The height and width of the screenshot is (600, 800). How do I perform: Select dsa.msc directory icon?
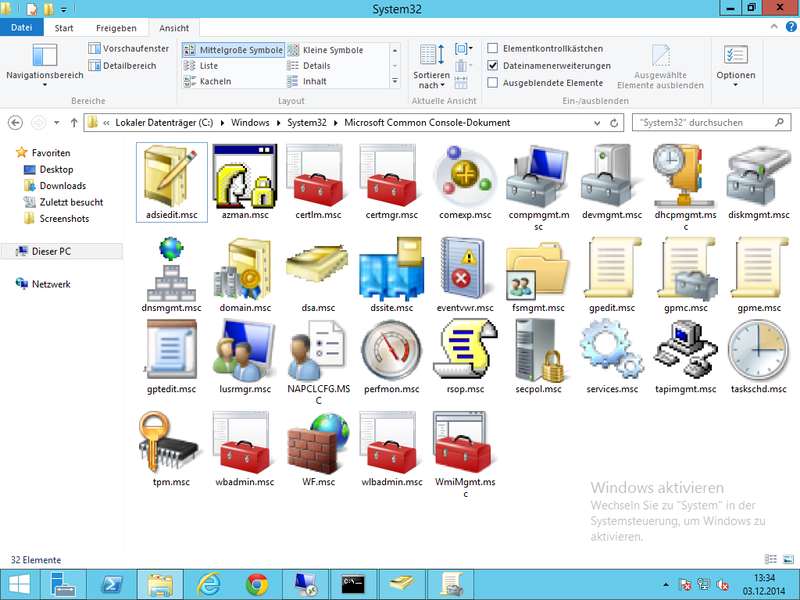[x=318, y=265]
